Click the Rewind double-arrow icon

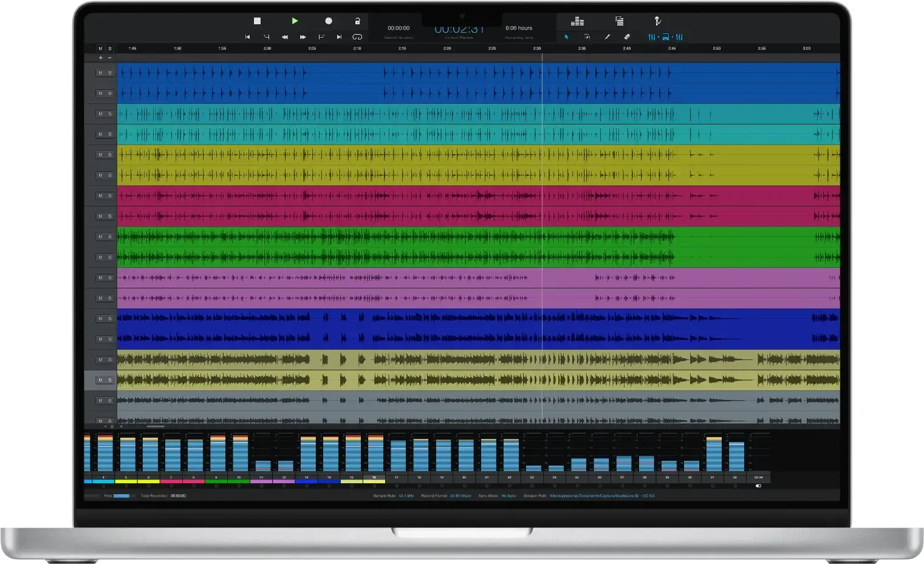tap(284, 37)
